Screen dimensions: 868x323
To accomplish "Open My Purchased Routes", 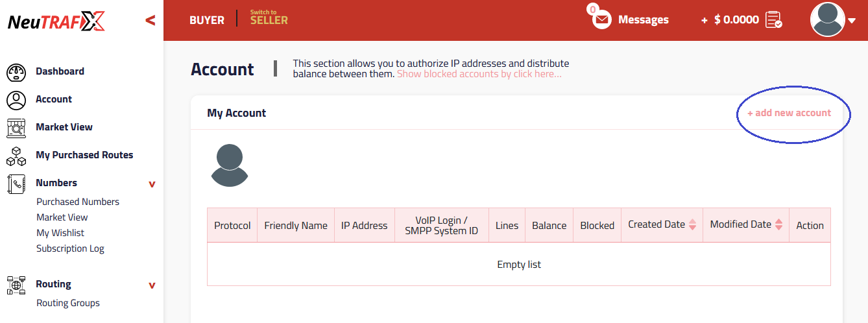I will 84,155.
